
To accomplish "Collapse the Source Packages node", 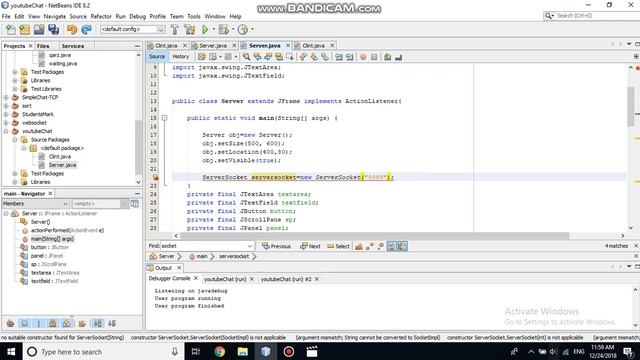I will click(x=15, y=140).
